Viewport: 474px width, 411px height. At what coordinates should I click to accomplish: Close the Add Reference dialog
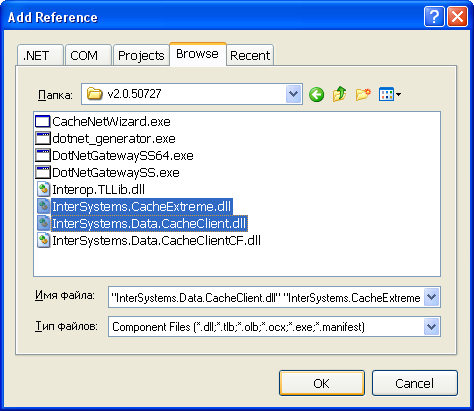(x=457, y=17)
